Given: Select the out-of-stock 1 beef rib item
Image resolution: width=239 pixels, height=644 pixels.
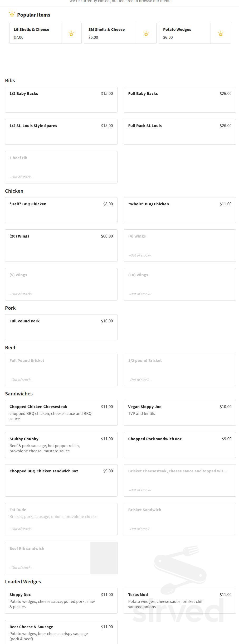Looking at the screenshot, I should [61, 167].
